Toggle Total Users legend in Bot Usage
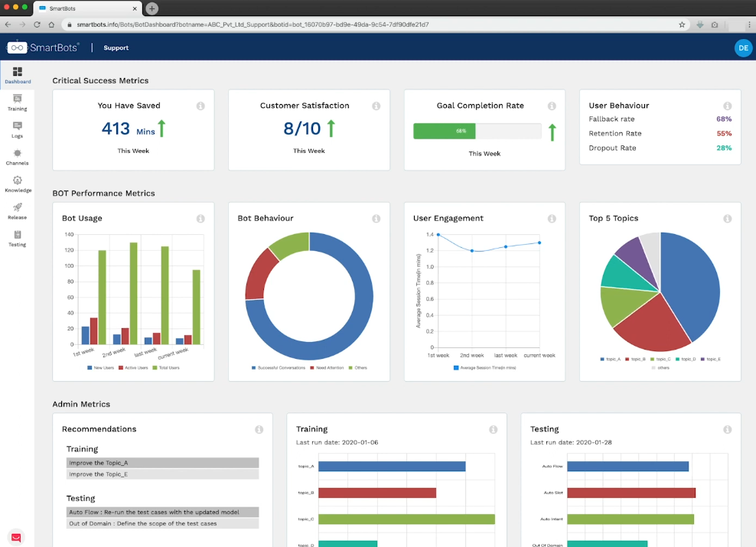Screen dimensions: 756x547 166,368
